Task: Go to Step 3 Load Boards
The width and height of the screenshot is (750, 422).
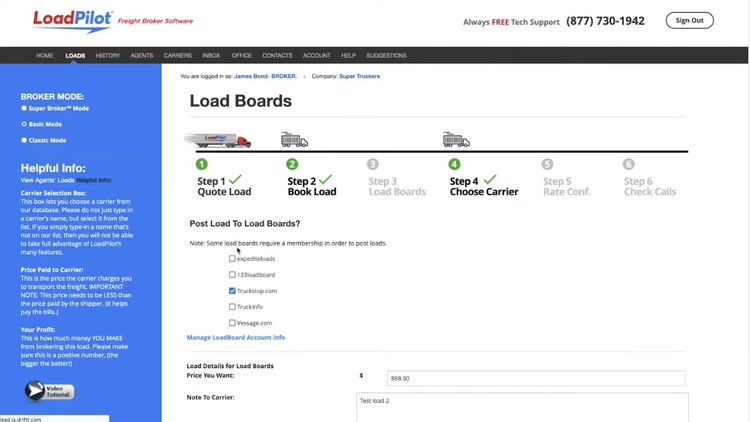Action: [x=397, y=186]
